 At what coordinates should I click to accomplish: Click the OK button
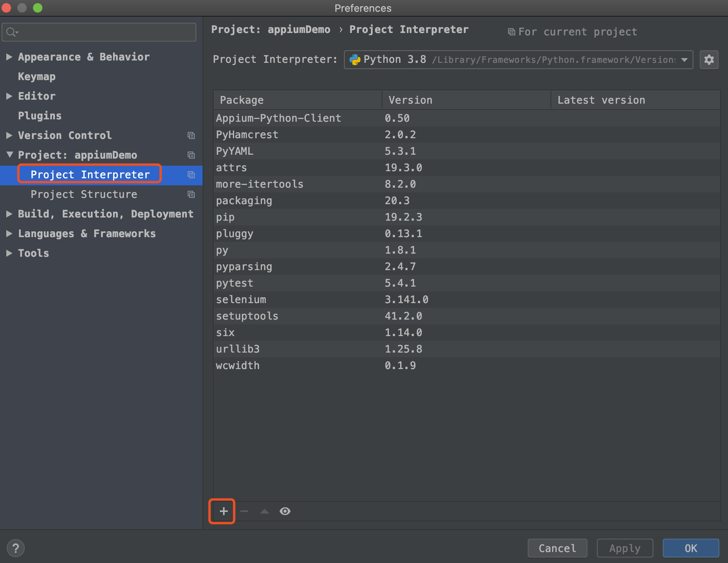(x=691, y=548)
